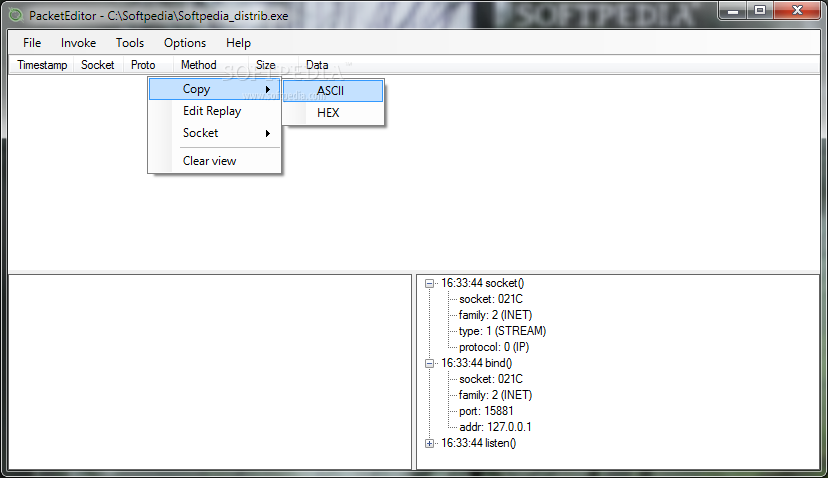The image size is (828, 478).
Task: Select 'socket: 021C' under socket()
Action: point(491,299)
